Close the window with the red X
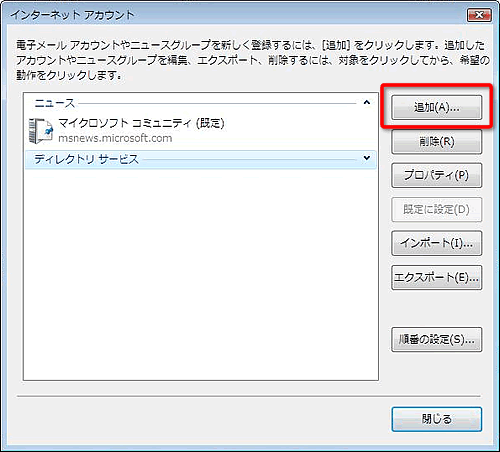The image size is (500, 452). point(479,15)
